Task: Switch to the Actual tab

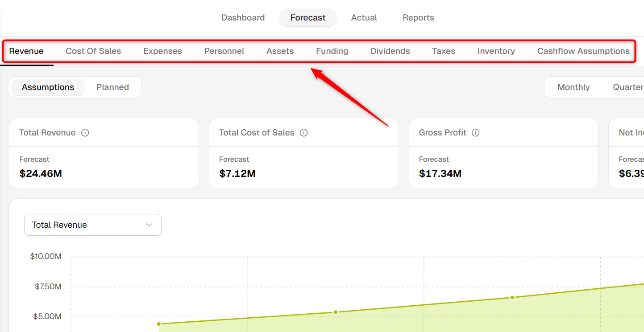Action: tap(364, 18)
